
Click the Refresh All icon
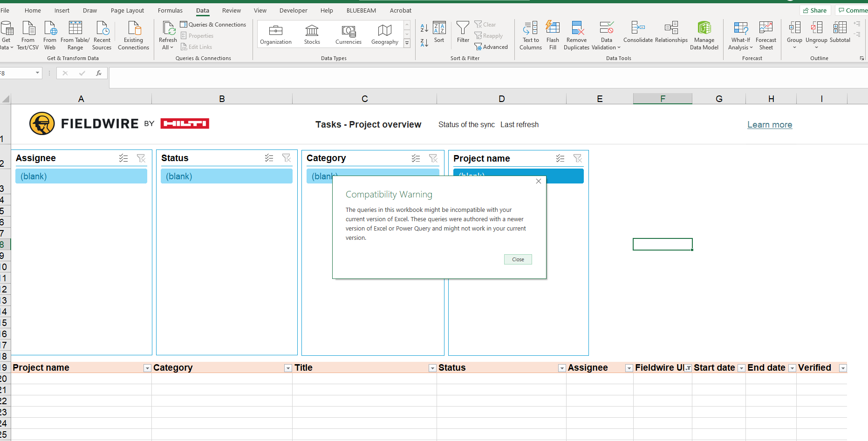tap(168, 30)
